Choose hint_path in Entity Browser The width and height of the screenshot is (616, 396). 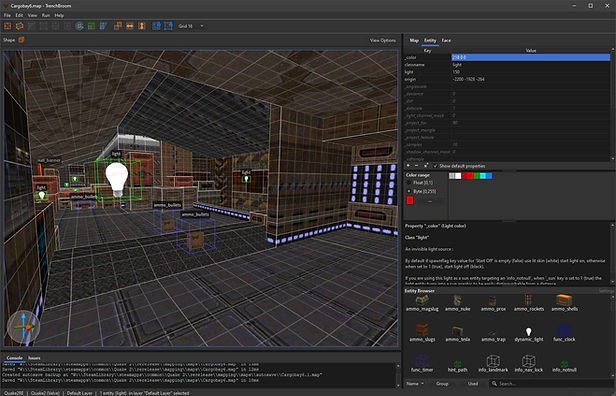[x=458, y=366]
